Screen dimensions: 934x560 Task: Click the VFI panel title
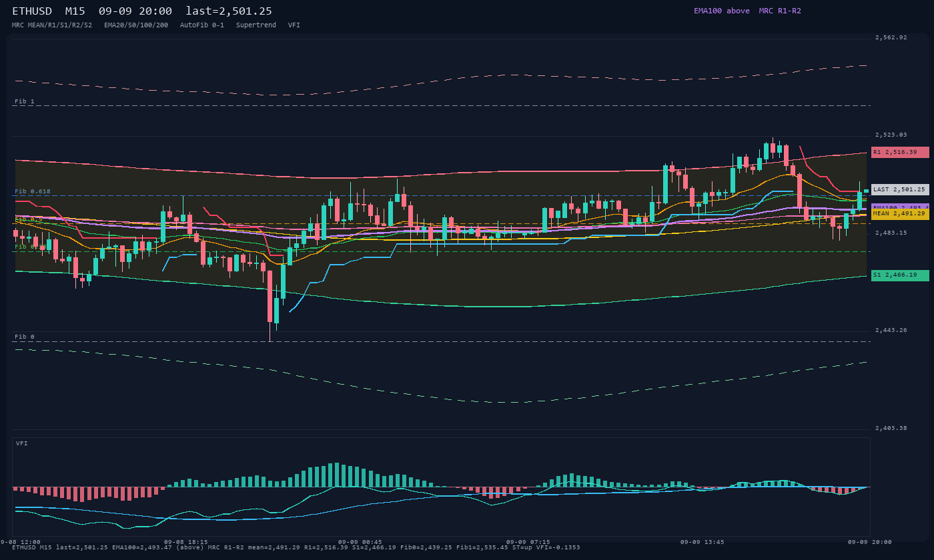click(22, 443)
